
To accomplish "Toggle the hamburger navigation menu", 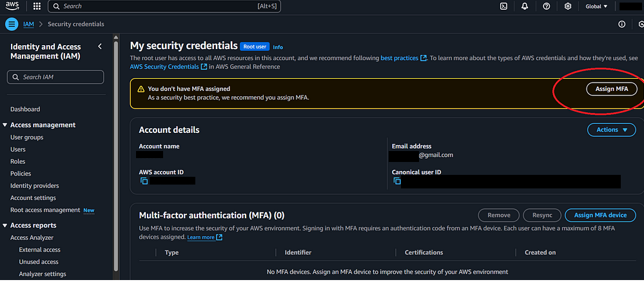I will click(11, 25).
